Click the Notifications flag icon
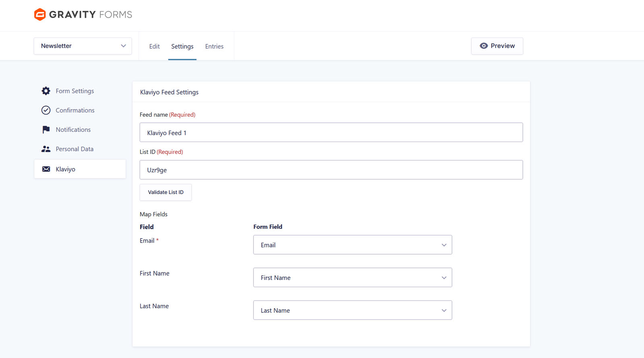The image size is (644, 358). click(x=46, y=130)
